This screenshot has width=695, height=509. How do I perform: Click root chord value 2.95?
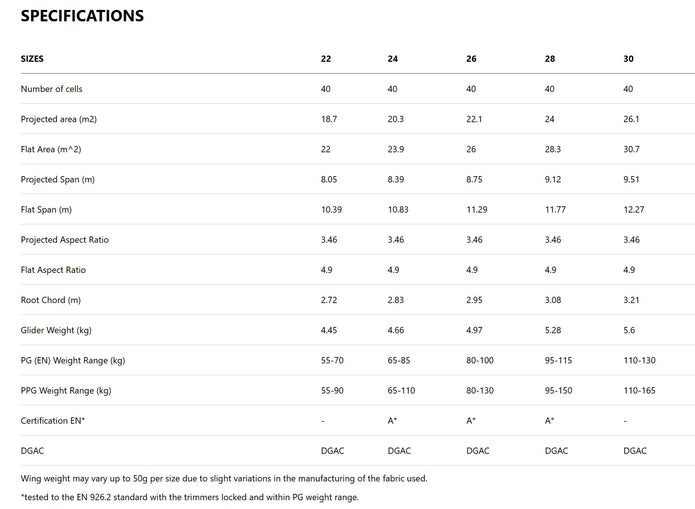coord(476,300)
